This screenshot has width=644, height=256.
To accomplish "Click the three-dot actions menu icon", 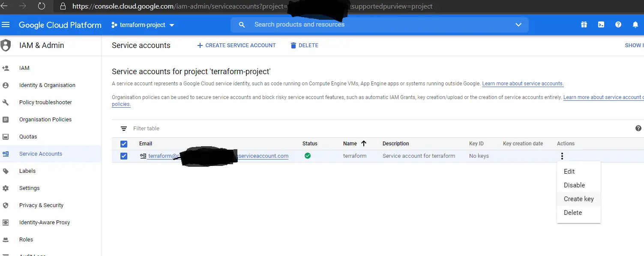I will coord(562,156).
